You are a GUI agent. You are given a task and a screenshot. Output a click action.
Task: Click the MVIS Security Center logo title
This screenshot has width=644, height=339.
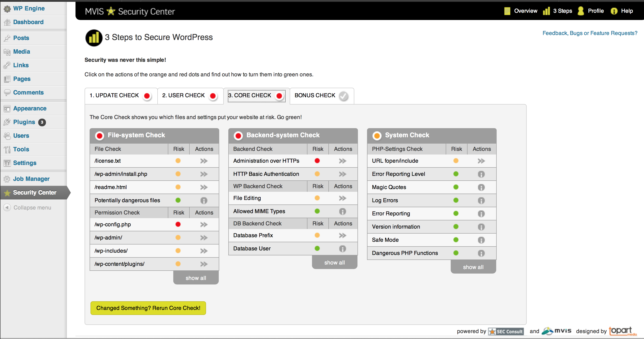(x=130, y=12)
